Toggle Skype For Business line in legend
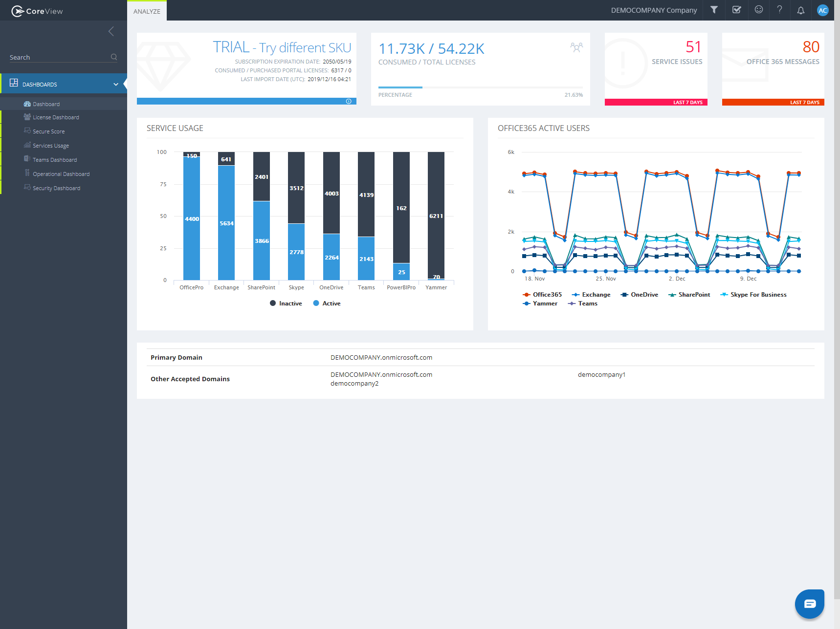The height and width of the screenshot is (629, 840). click(753, 295)
